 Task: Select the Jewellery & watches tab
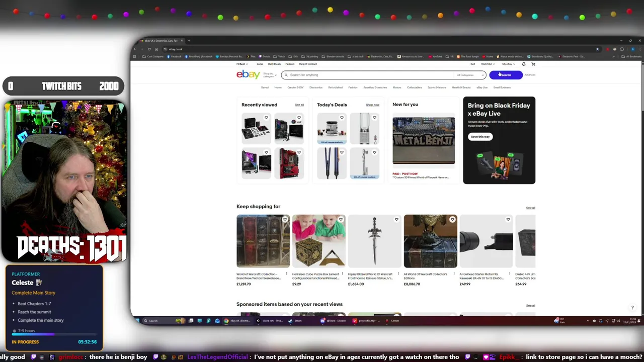(x=375, y=87)
